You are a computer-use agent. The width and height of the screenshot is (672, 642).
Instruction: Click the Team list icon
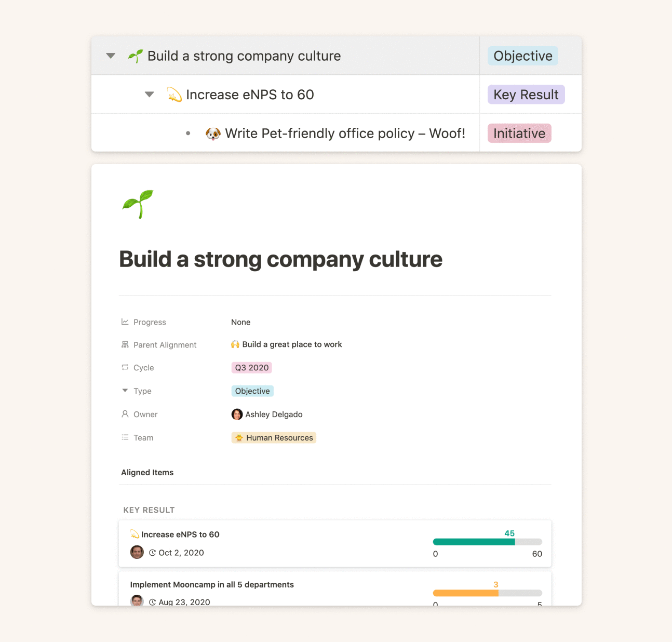(x=125, y=437)
